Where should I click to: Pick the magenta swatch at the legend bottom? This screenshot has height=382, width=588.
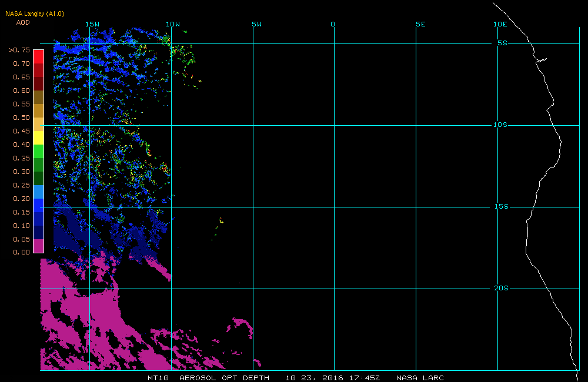[38, 246]
